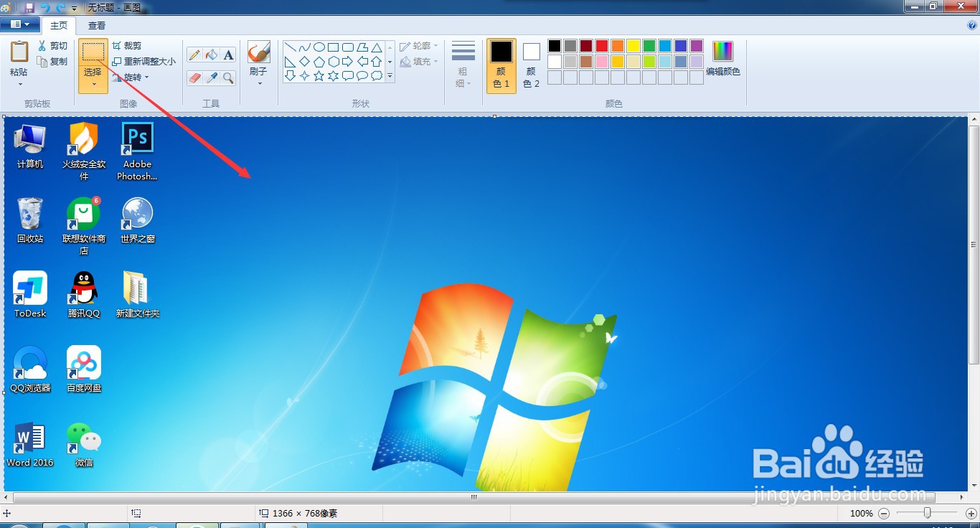The width and height of the screenshot is (980, 528).
Task: Choose the Oval callout shape
Action: point(362,75)
